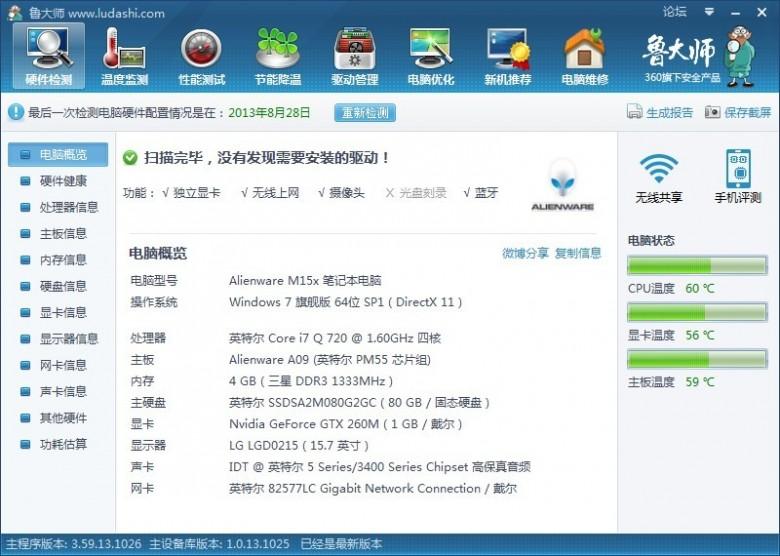Open the title bar dropdown arrow menu
The width and height of the screenshot is (780, 556).
pyautogui.click(x=709, y=13)
